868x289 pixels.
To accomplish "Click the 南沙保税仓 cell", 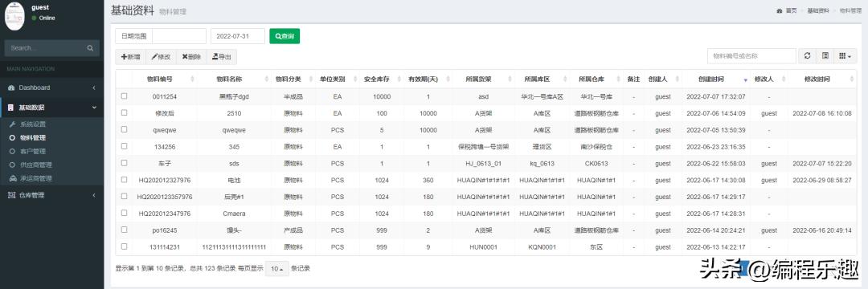I will pos(596,147).
